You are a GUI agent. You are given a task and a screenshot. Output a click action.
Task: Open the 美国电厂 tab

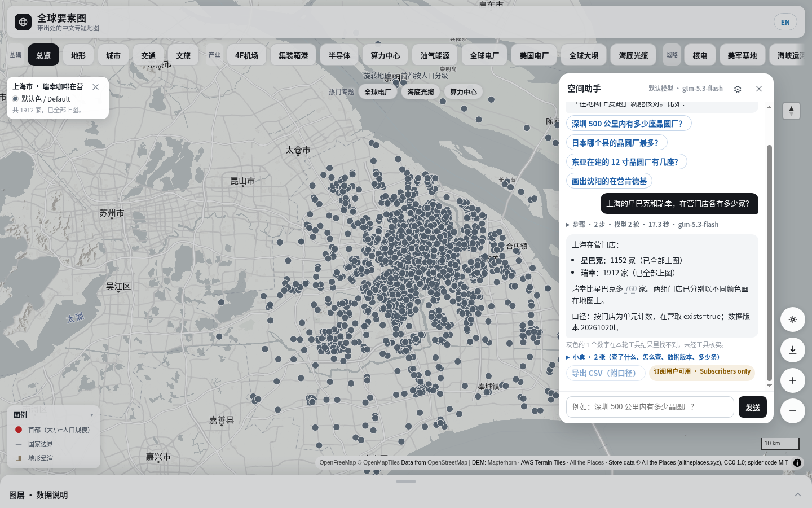(534, 55)
